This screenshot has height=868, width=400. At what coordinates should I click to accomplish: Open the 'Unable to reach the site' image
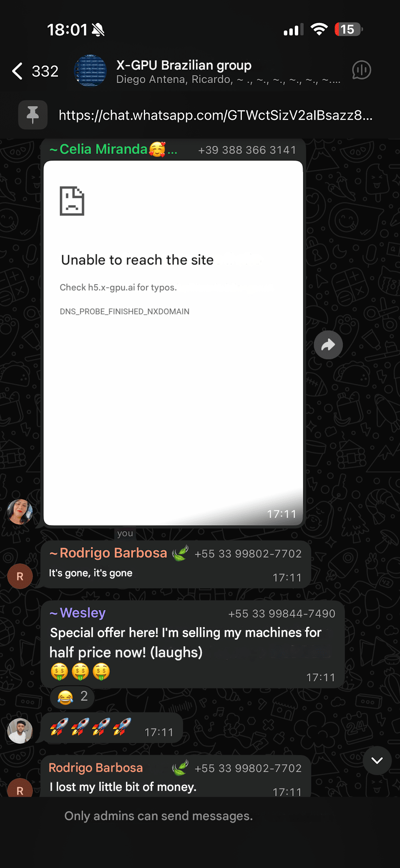(173, 343)
